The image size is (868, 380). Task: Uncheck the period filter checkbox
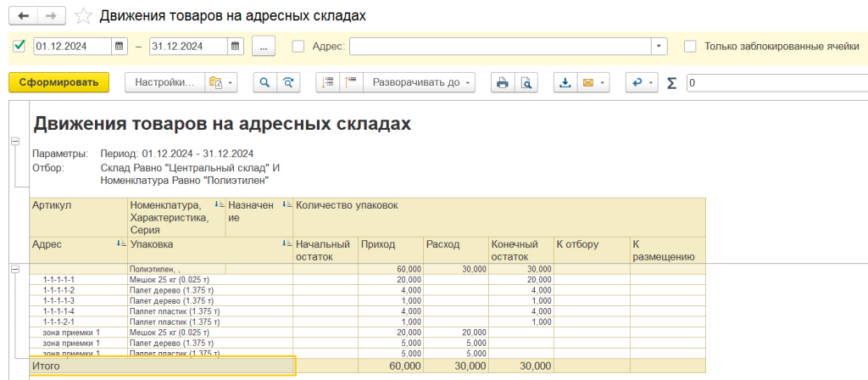(19, 47)
